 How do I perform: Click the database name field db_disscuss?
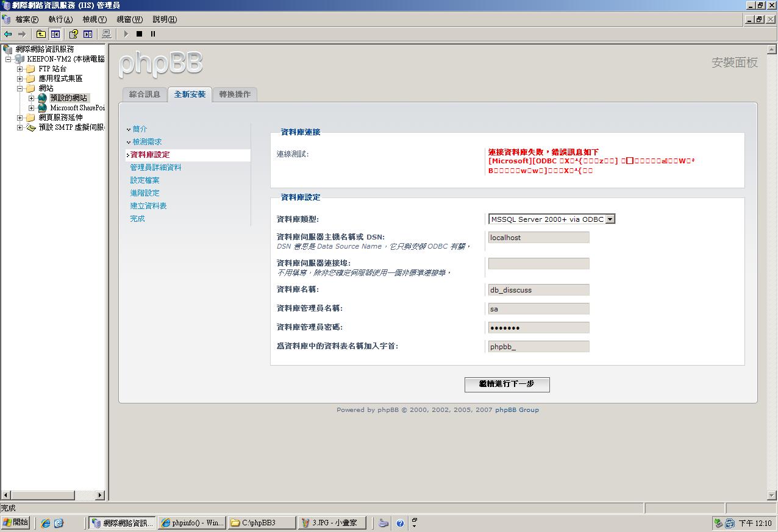[538, 290]
